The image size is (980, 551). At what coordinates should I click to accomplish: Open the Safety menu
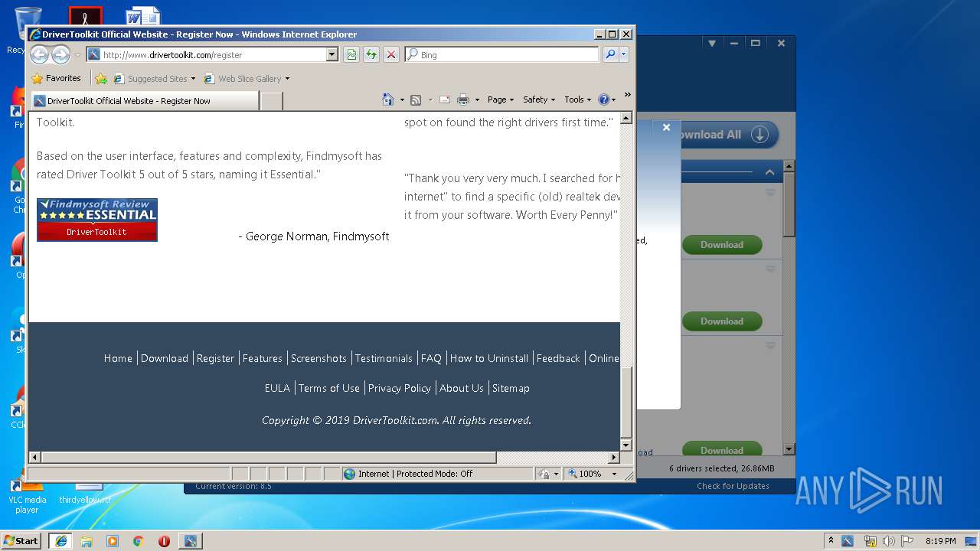click(x=539, y=99)
